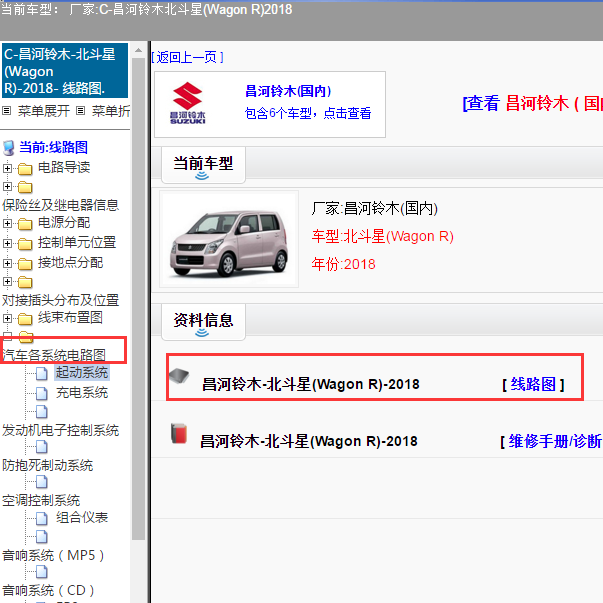The height and width of the screenshot is (603, 603).
Task: Click the blue C-昌河铃木-北斗星 sidebar header
Action: coord(65,70)
